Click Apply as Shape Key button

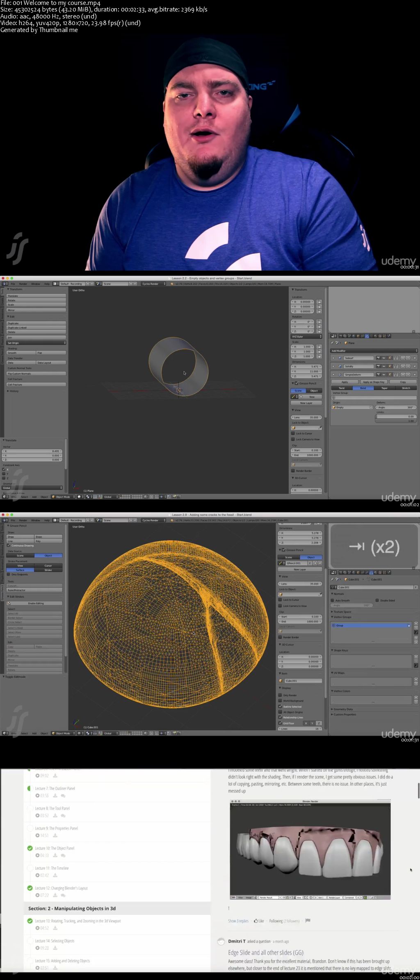374,382
